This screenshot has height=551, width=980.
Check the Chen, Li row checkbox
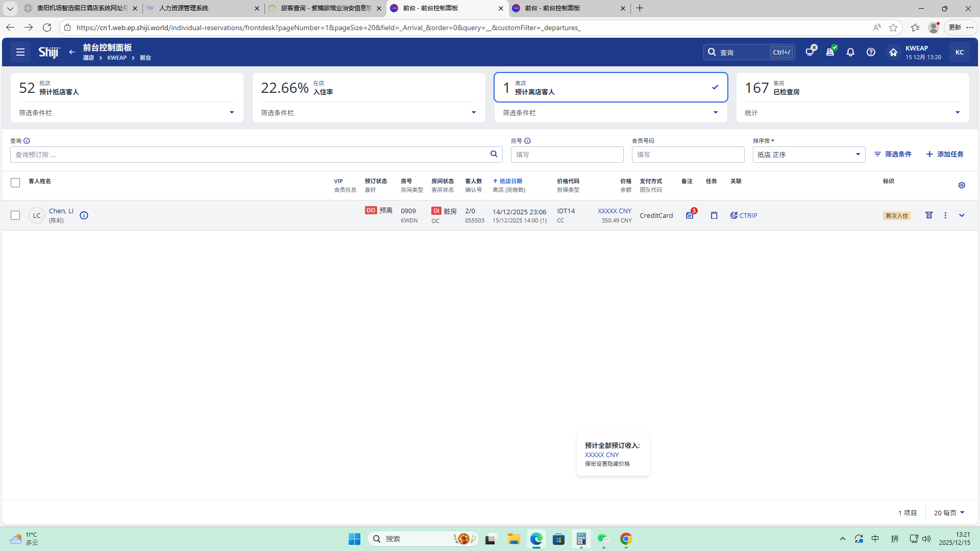15,215
